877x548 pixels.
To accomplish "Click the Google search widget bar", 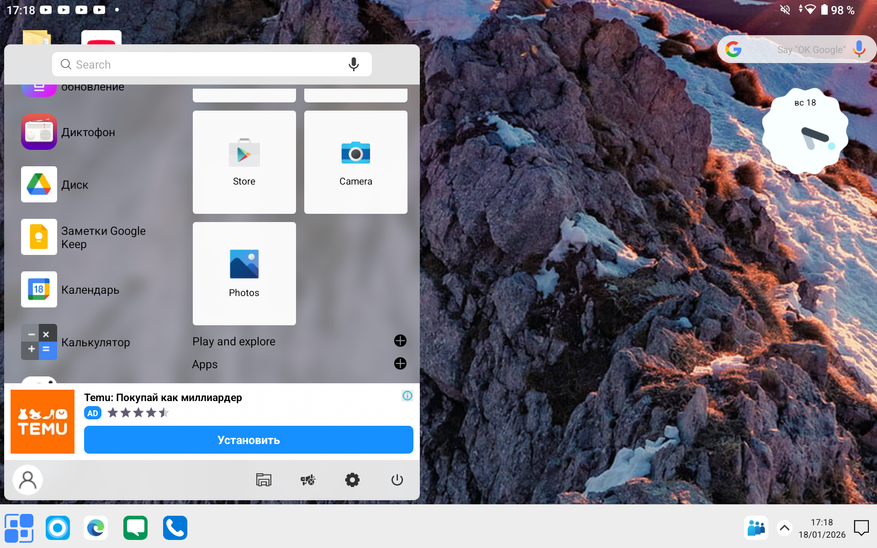I will [x=796, y=50].
